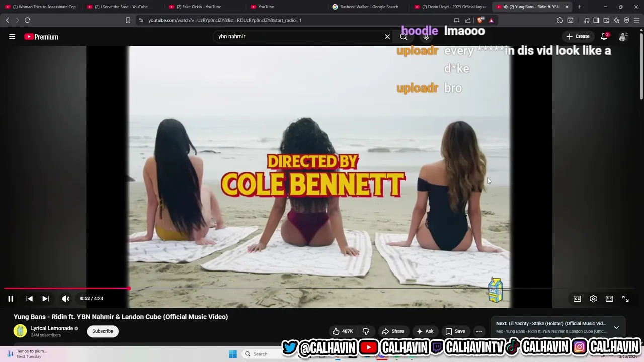Click the page vertical scrollbar
This screenshot has width=644, height=362.
click(x=641, y=65)
